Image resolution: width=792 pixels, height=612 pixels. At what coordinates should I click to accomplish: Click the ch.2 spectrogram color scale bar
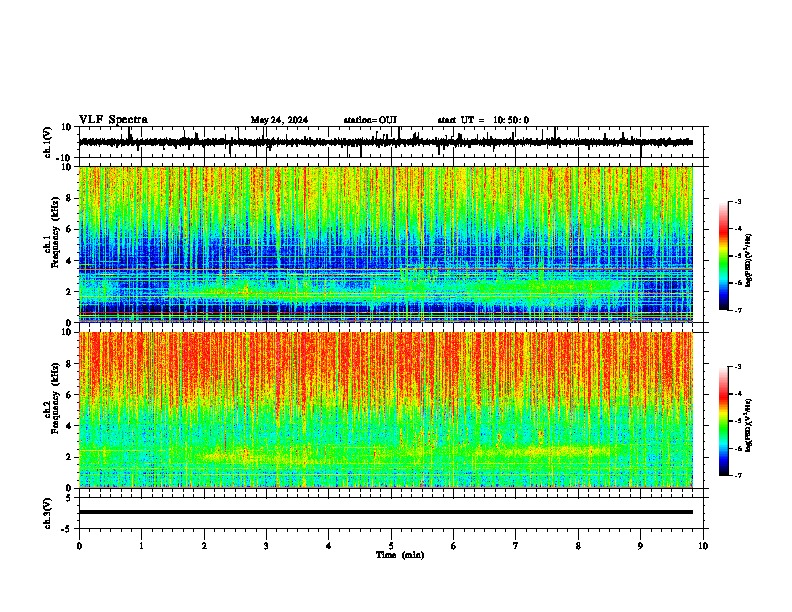[x=724, y=421]
